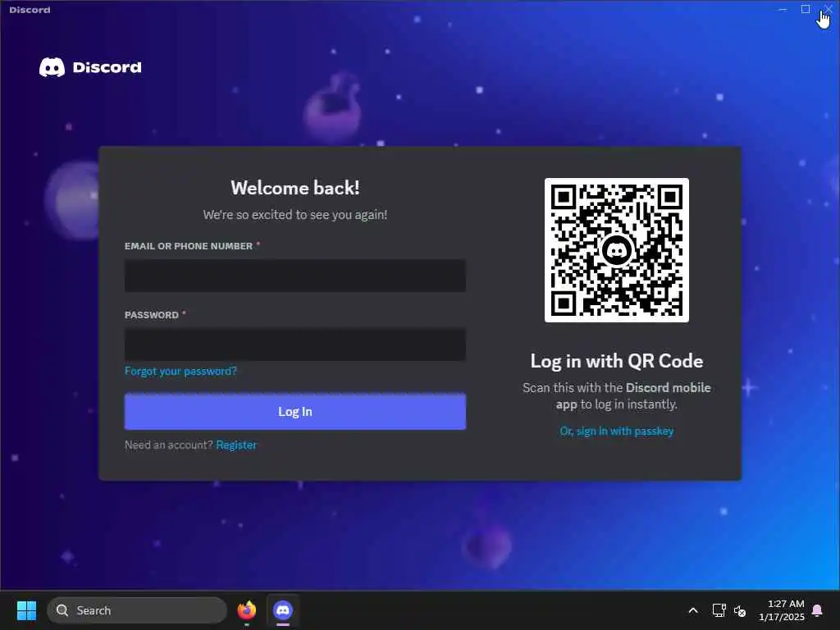This screenshot has height=630, width=840.
Task: Open the Register link
Action: click(x=236, y=445)
